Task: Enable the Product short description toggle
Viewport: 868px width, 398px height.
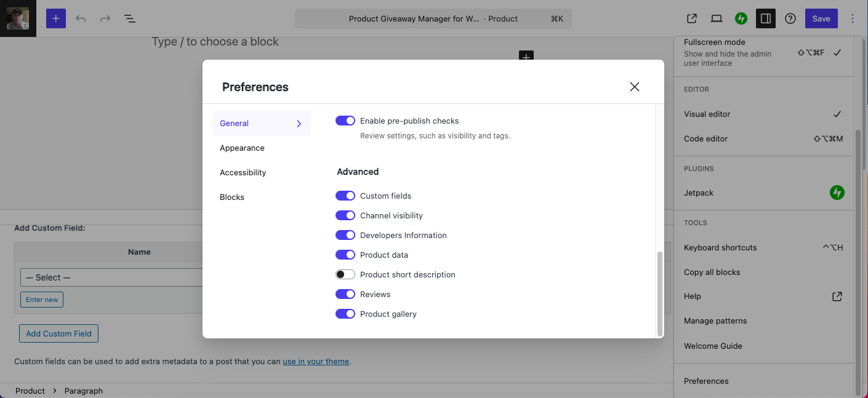Action: (345, 274)
